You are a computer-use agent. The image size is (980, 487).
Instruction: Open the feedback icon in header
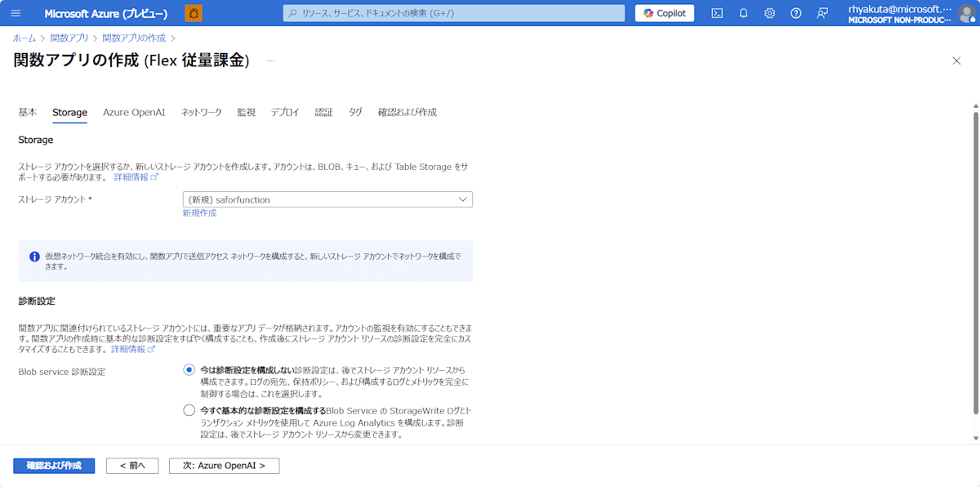click(822, 13)
